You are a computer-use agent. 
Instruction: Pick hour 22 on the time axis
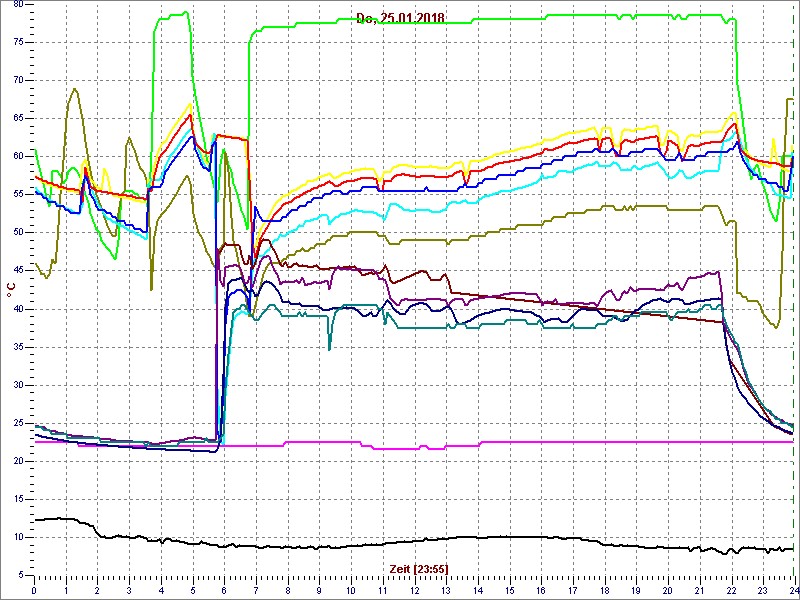tap(731, 590)
